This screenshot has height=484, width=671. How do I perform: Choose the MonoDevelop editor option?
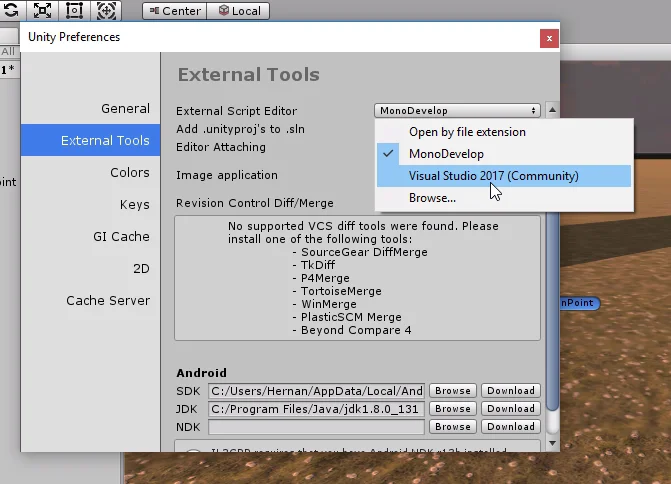pyautogui.click(x=504, y=154)
